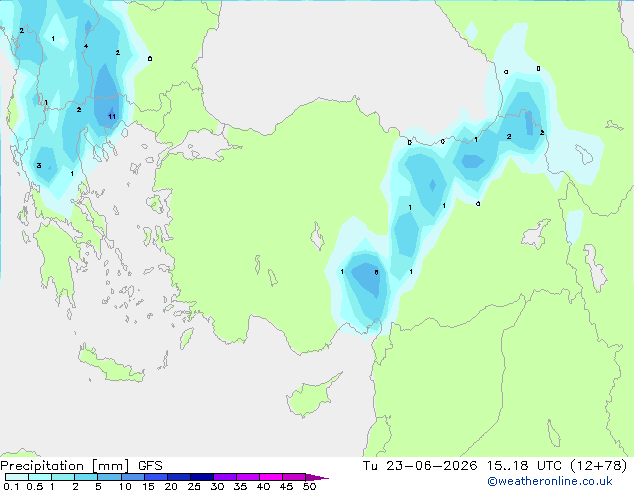Click the 0.5–1 mm legend swatch
This screenshot has height=490, width=634.
40,477
